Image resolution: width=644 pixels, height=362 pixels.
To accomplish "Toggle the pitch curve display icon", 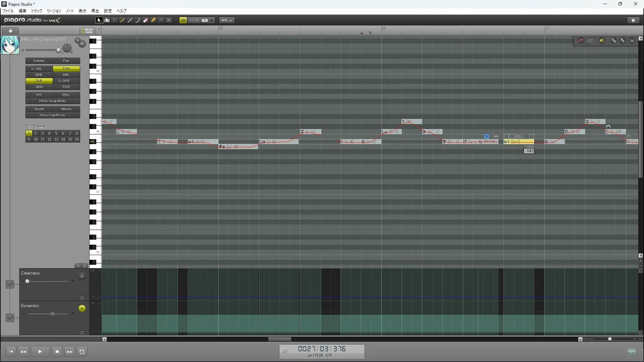I will point(581,41).
